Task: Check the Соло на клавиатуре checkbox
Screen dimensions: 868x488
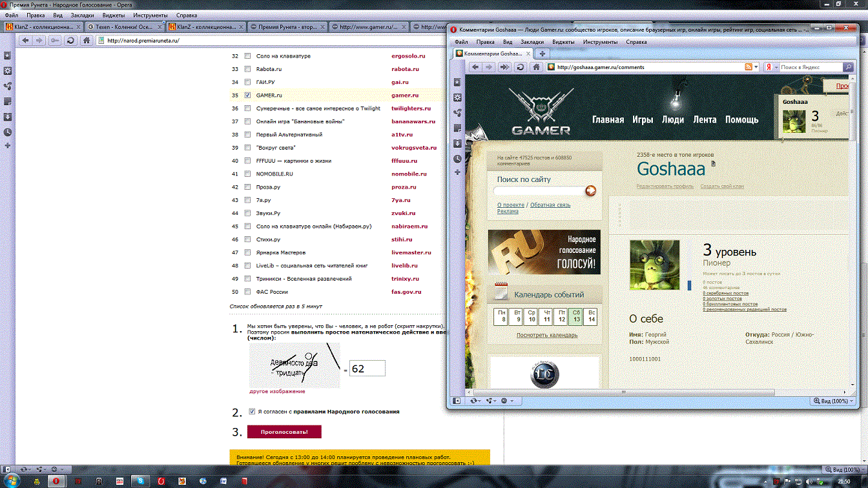Action: (247, 56)
